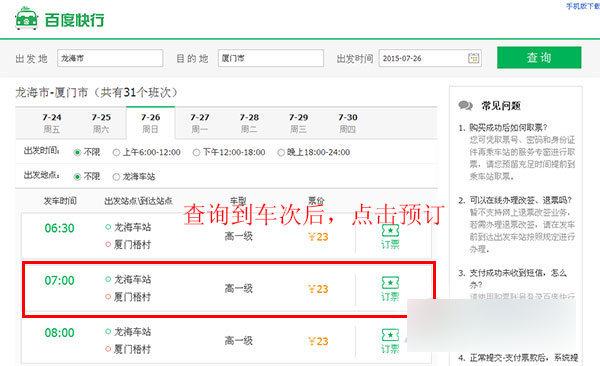Select 不限 radio for departure station

coord(77,176)
